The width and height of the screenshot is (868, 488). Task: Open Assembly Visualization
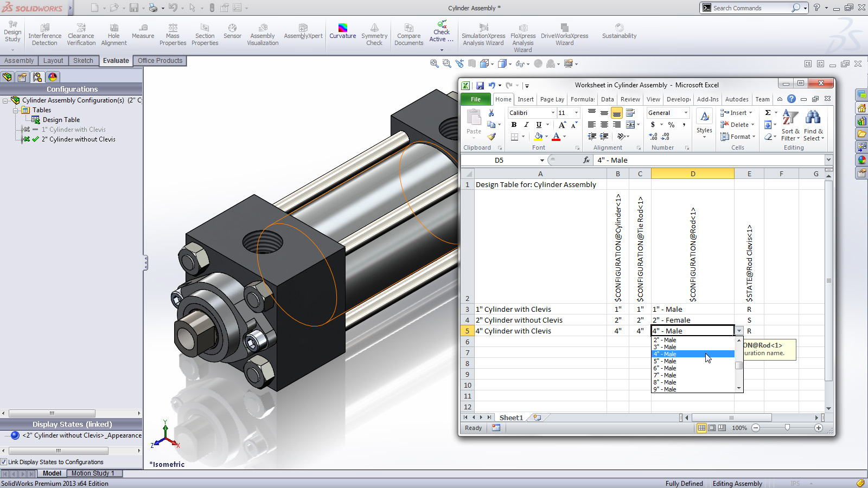pos(262,34)
